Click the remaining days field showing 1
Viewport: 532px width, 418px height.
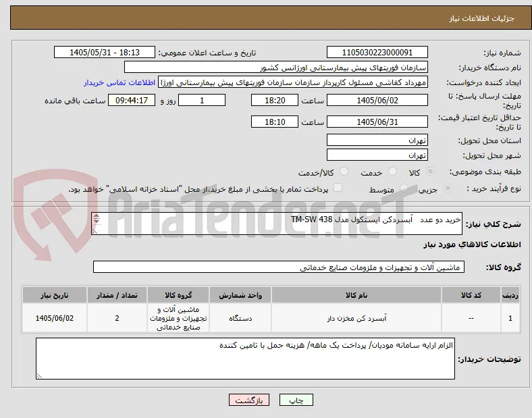tap(202, 100)
